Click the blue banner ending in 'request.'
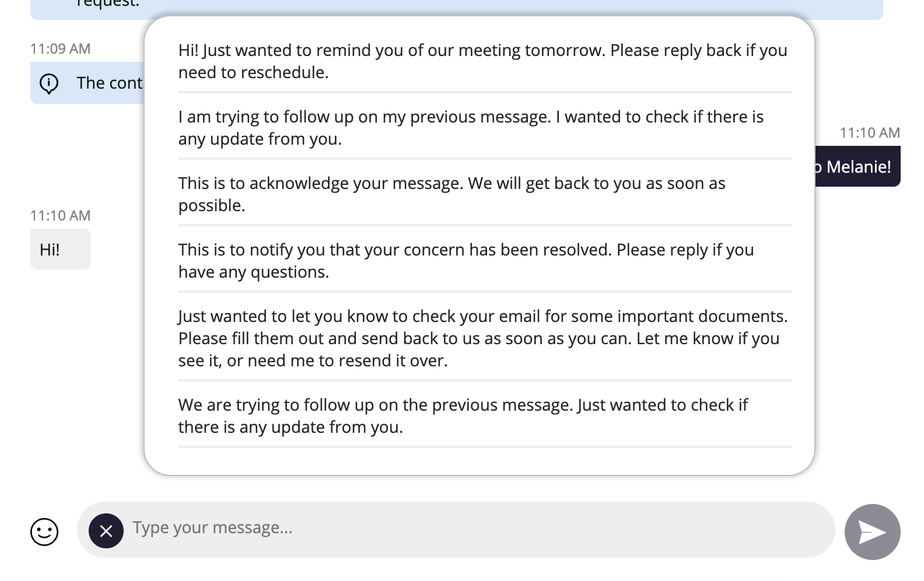924x581 pixels. (455, 8)
